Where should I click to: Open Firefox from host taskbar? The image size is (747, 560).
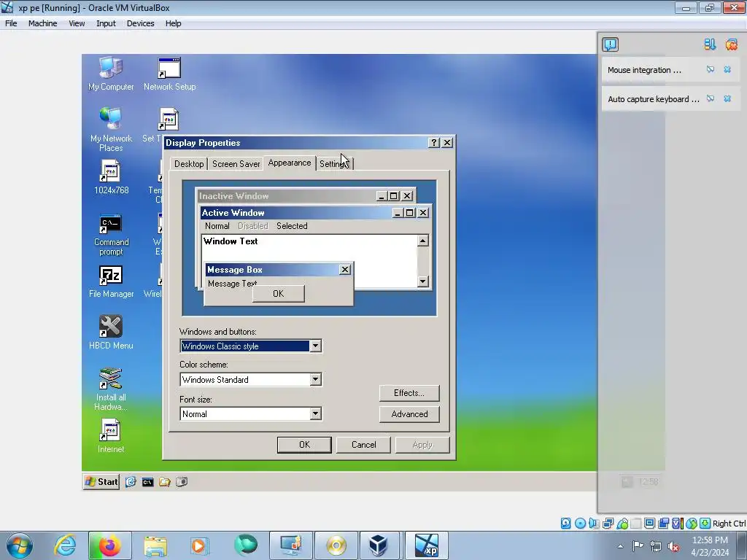[x=109, y=545]
